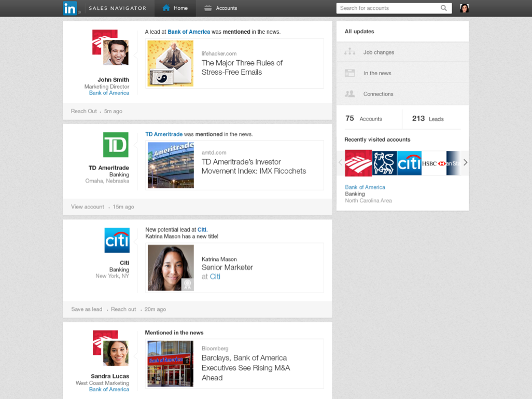The height and width of the screenshot is (399, 532).
Task: Click the TD Ameritrade account name
Action: (x=108, y=168)
